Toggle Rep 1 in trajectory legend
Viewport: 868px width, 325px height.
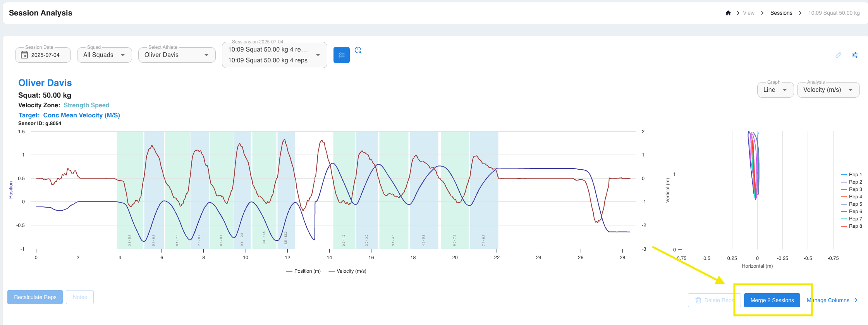[x=851, y=175]
